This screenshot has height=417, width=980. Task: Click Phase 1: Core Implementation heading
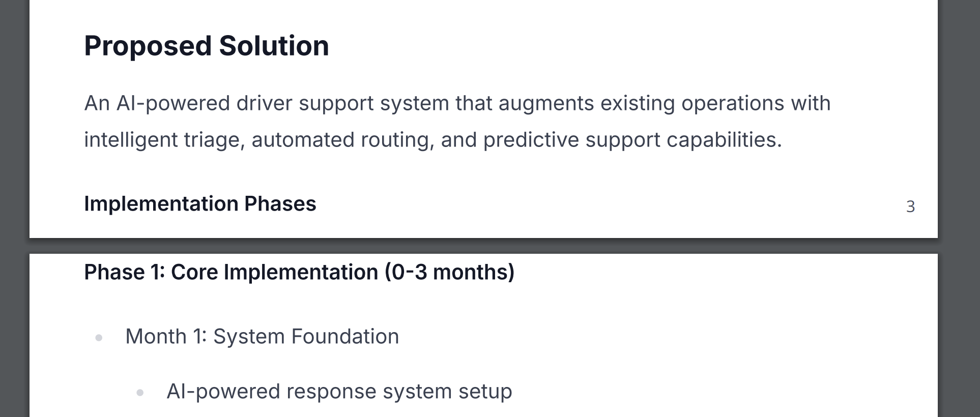299,272
